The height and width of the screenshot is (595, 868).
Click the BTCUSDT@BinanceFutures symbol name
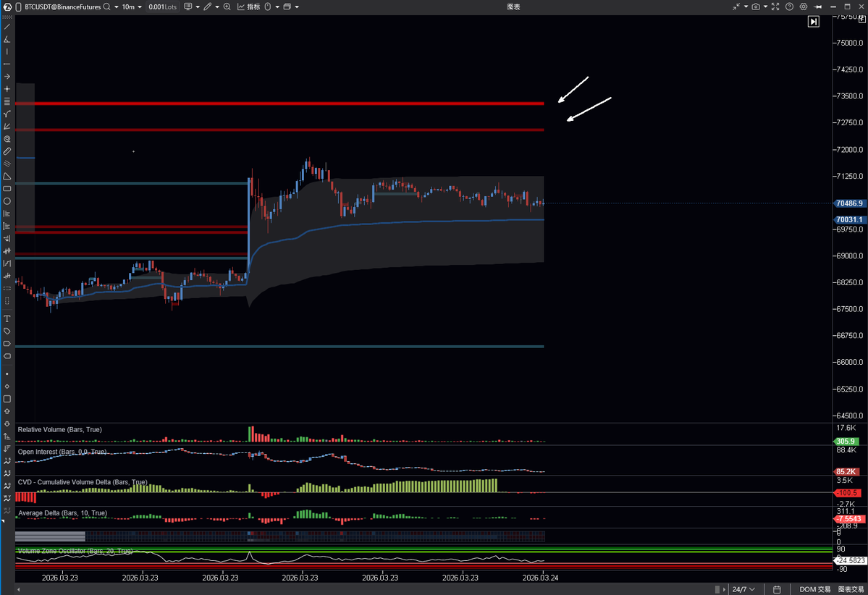click(62, 7)
